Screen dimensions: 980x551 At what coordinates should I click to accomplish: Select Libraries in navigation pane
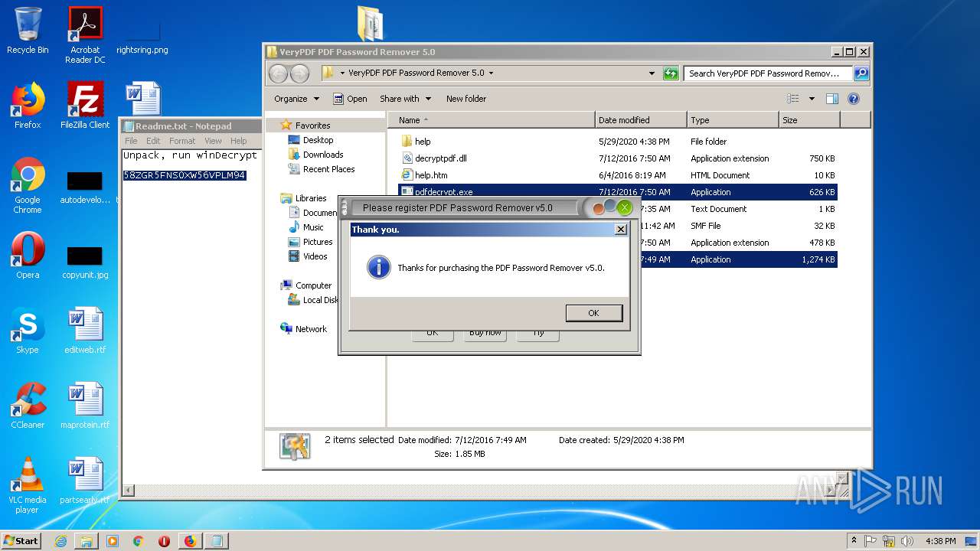(311, 198)
